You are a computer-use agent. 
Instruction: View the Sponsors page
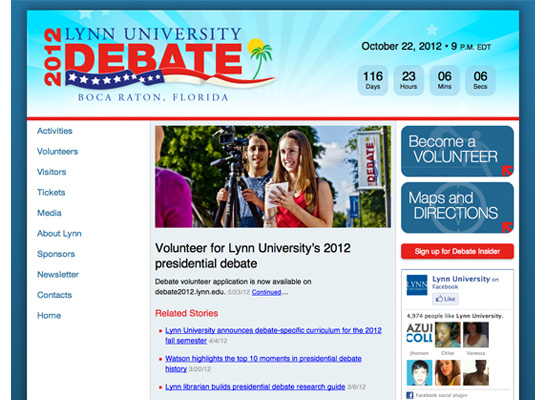[56, 254]
